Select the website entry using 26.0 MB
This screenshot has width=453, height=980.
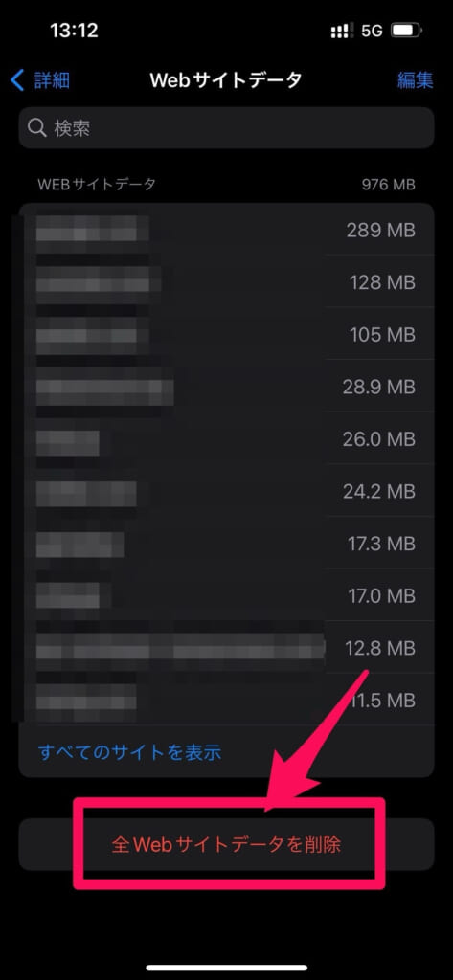226,438
